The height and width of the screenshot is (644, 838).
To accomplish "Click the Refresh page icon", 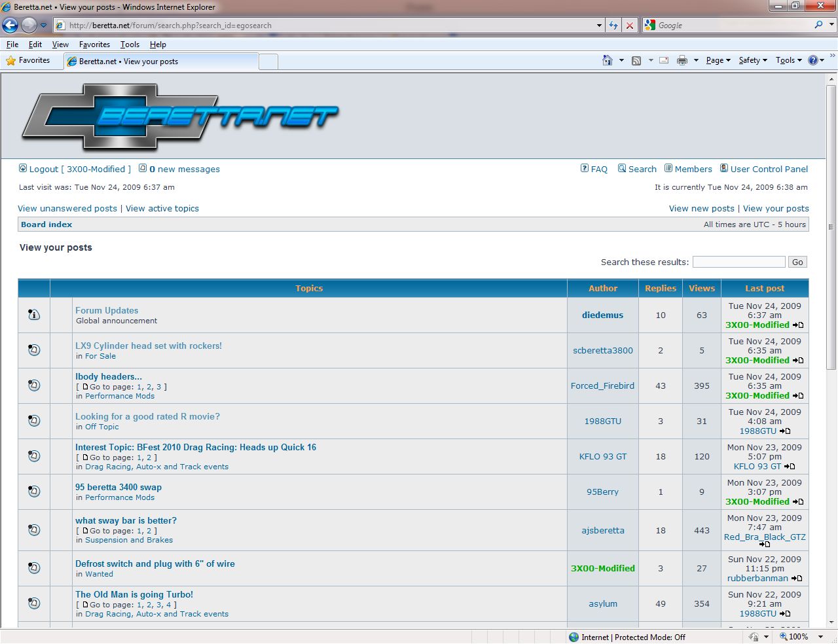I will pos(613,26).
